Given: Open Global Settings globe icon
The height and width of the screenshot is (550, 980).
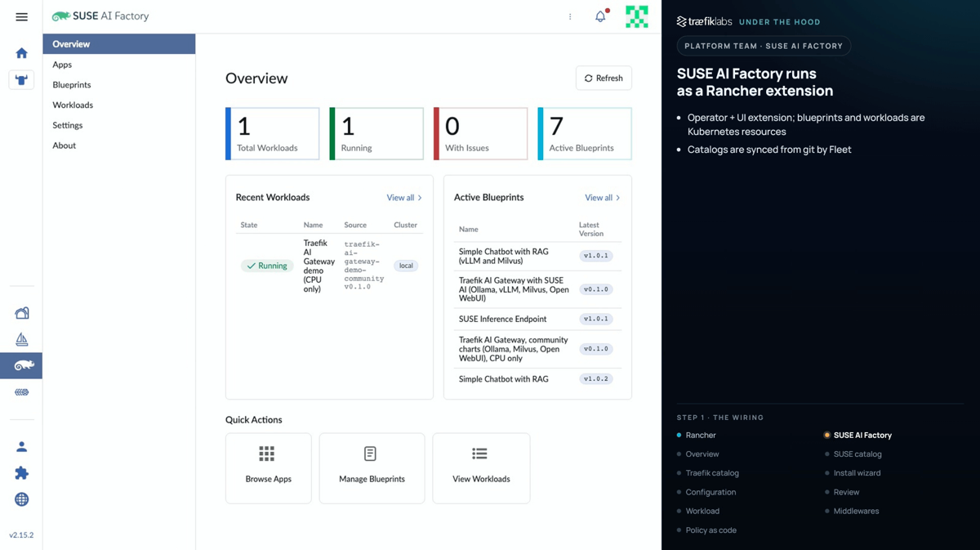Looking at the screenshot, I should pyautogui.click(x=21, y=499).
